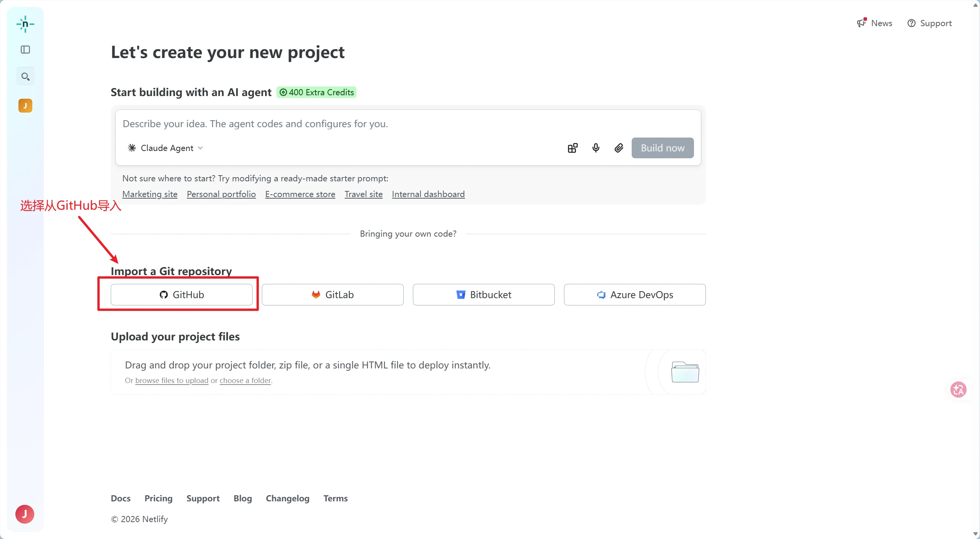
Task: Click the microphone voice input icon
Action: coord(596,148)
